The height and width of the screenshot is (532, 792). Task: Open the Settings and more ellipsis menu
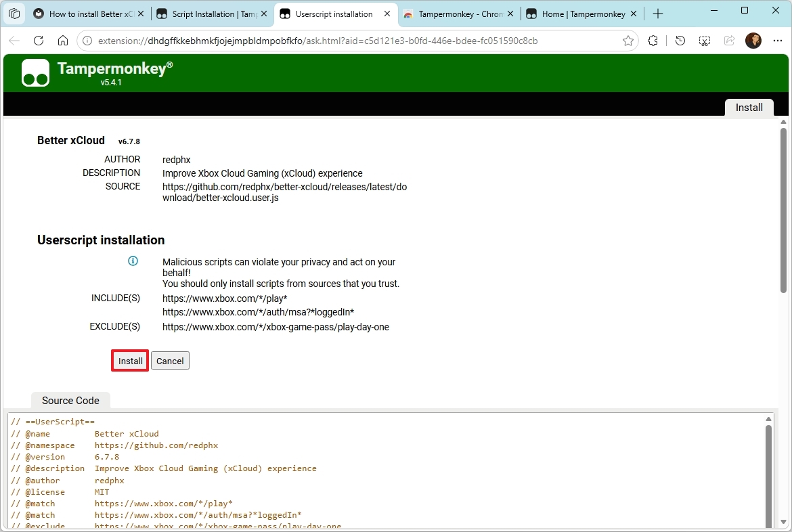coord(777,41)
